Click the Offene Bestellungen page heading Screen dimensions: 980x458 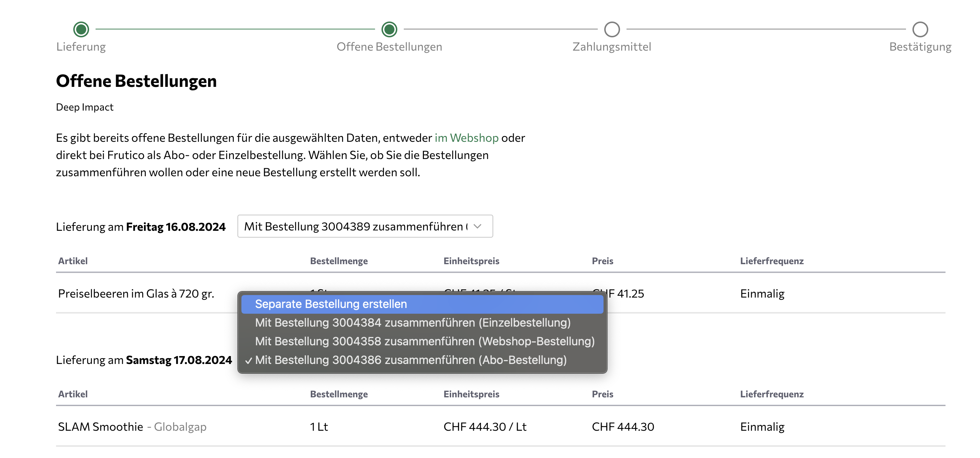tap(136, 81)
